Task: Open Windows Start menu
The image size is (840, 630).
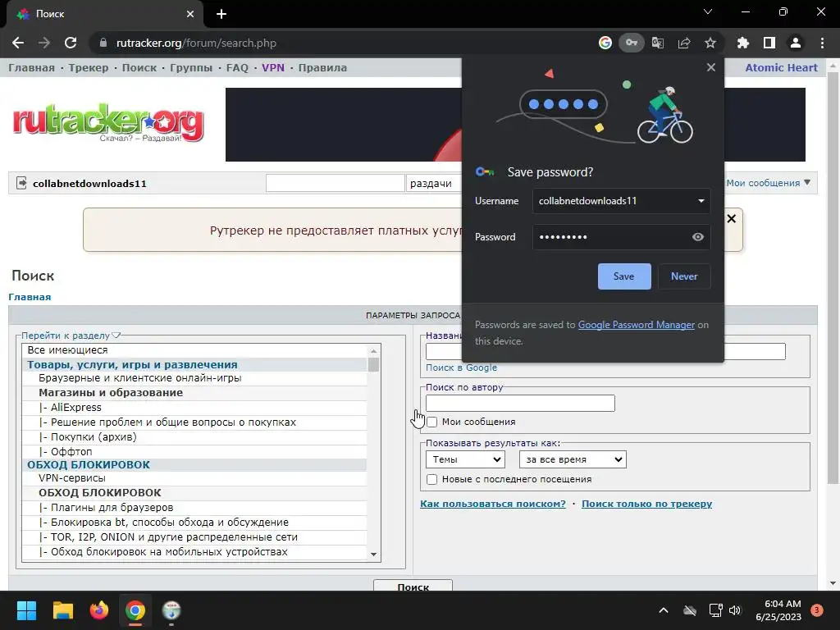Action: point(26,610)
